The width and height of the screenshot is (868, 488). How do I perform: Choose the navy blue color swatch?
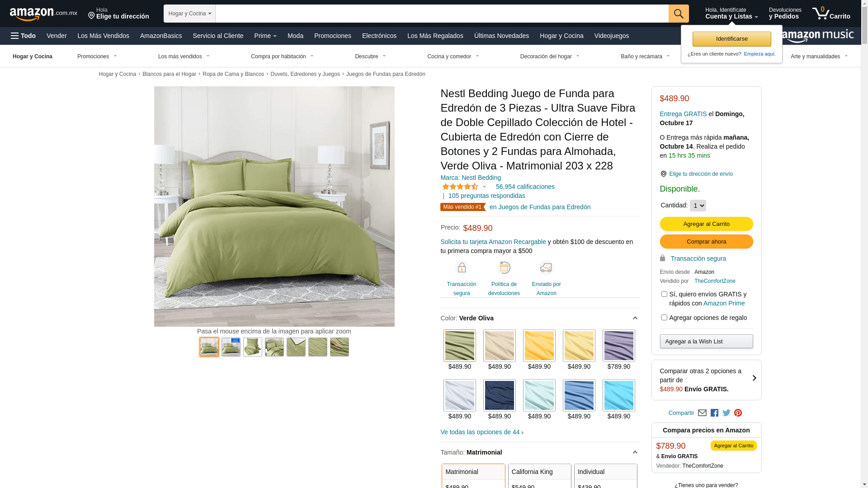(x=499, y=395)
